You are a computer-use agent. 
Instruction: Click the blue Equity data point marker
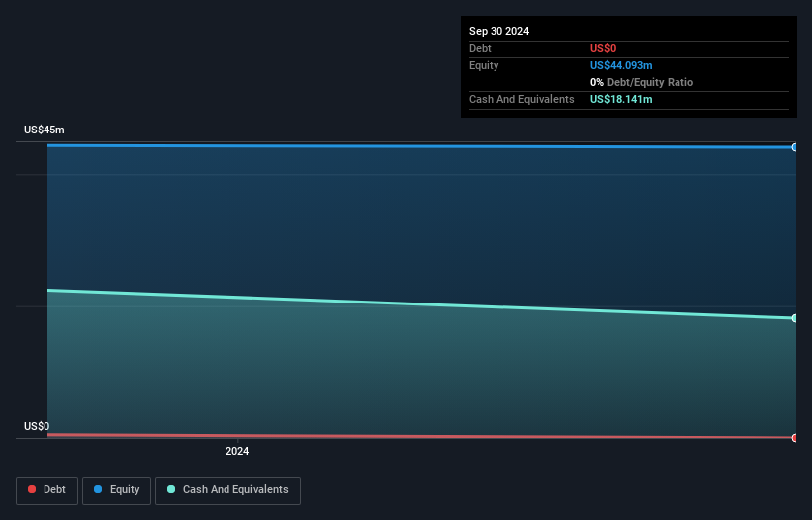[x=795, y=147]
